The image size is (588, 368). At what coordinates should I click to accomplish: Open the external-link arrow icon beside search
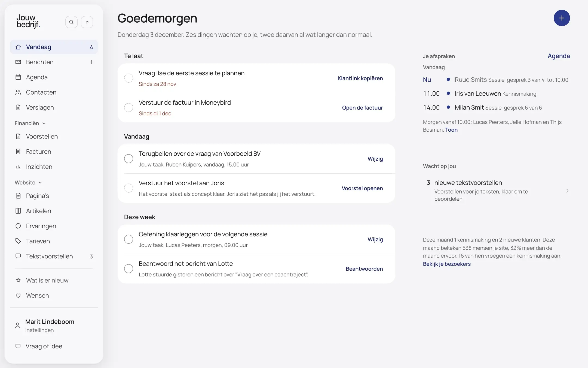click(x=87, y=22)
